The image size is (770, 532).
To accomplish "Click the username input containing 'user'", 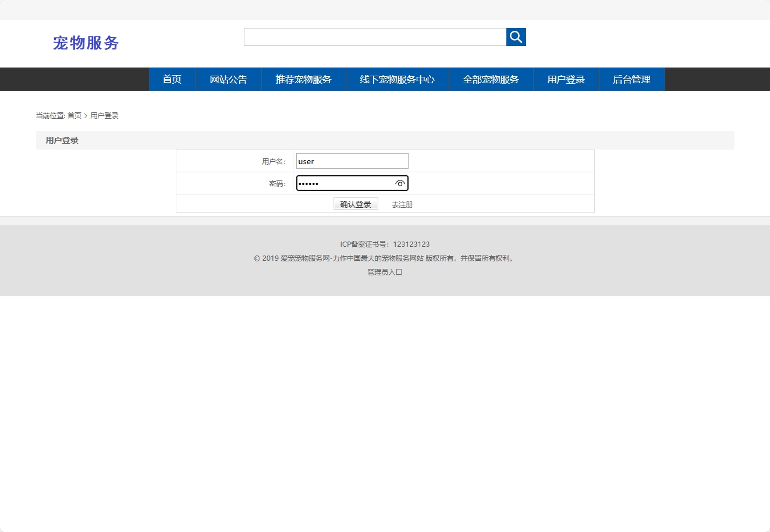I will click(x=352, y=161).
